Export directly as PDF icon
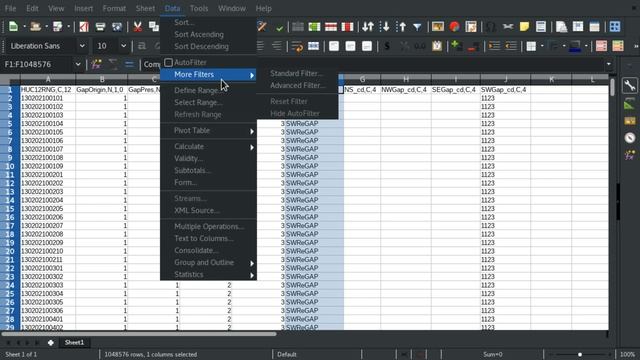Viewport: 640px width, 360px height. pyautogui.click(x=84, y=27)
